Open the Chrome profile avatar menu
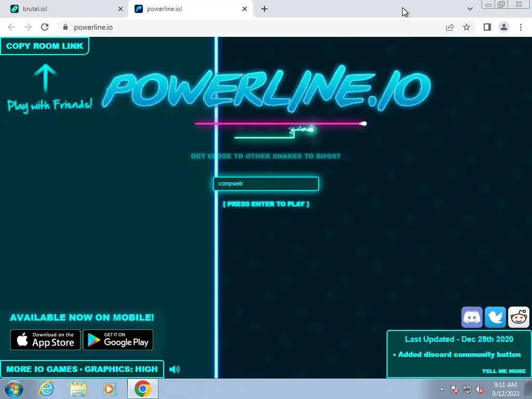The width and height of the screenshot is (532, 399). pos(504,27)
